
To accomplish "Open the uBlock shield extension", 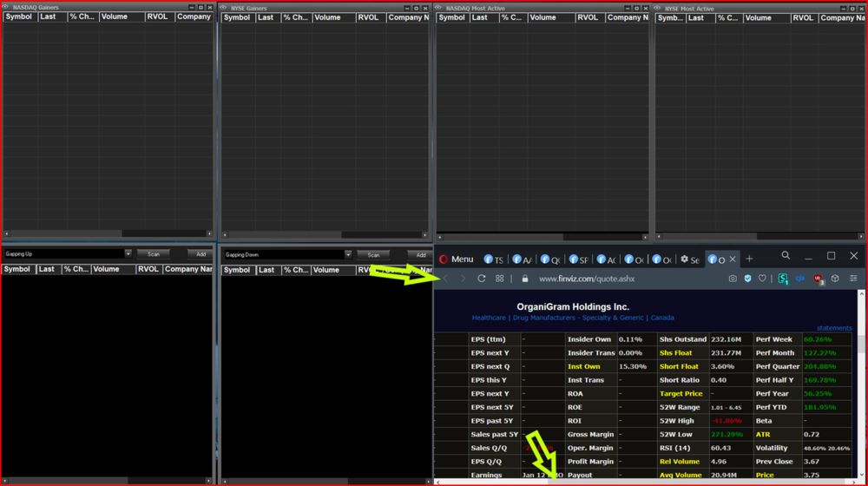I will (x=819, y=279).
